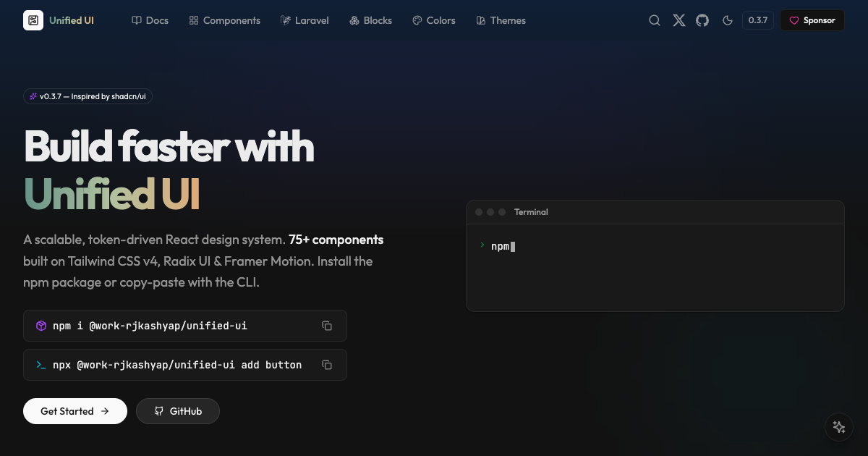868x456 pixels.
Task: Open the Blocks menu item
Action: click(x=370, y=20)
